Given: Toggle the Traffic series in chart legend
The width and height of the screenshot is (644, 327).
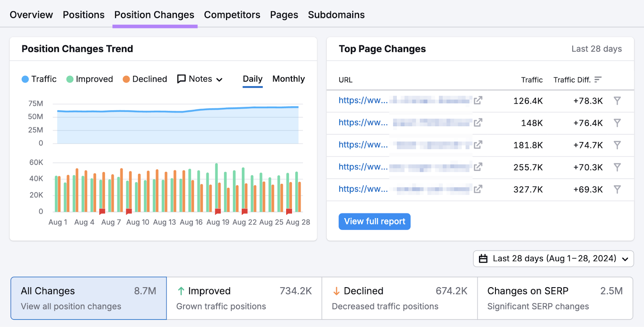Looking at the screenshot, I should click(39, 79).
